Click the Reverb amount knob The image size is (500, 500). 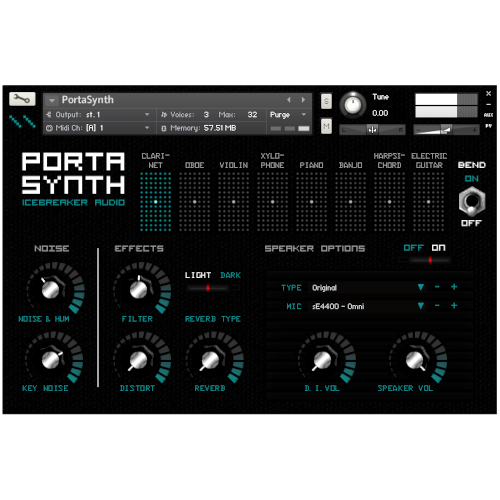pyautogui.click(x=211, y=359)
